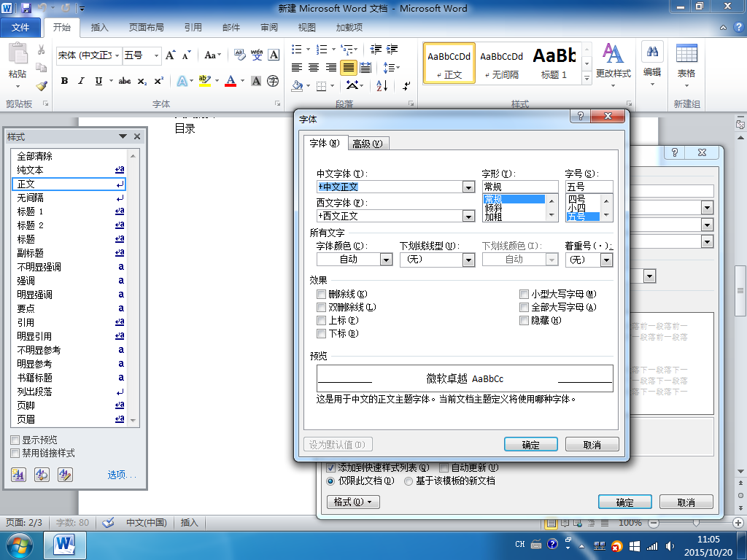Check the strikethrough (删除线) checkbox
Screen dimensions: 747x560
coord(322,295)
